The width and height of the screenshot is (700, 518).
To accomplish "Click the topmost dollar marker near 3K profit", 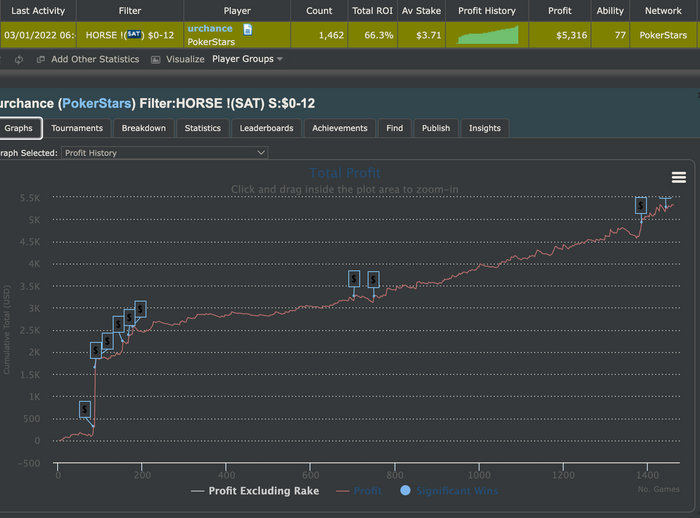I will click(x=140, y=309).
